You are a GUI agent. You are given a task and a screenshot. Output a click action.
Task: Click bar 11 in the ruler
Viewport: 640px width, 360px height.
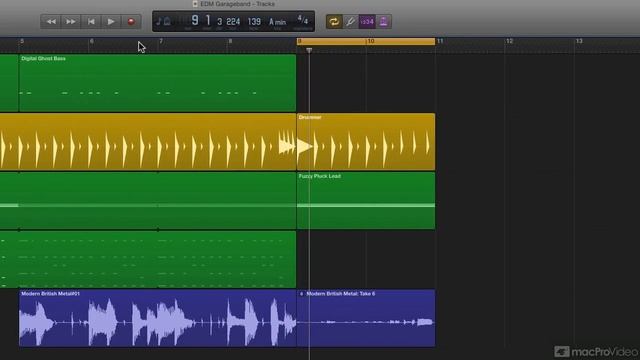(440, 41)
